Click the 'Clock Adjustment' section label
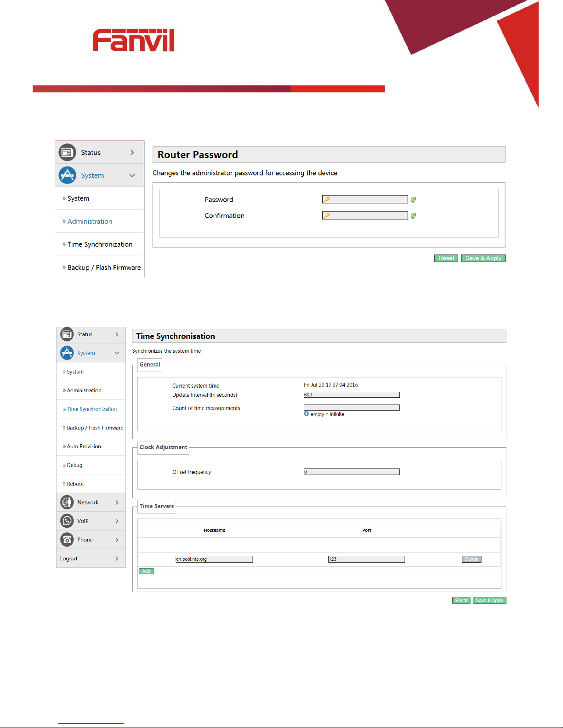Viewport: 563px width, 728px height. click(164, 447)
